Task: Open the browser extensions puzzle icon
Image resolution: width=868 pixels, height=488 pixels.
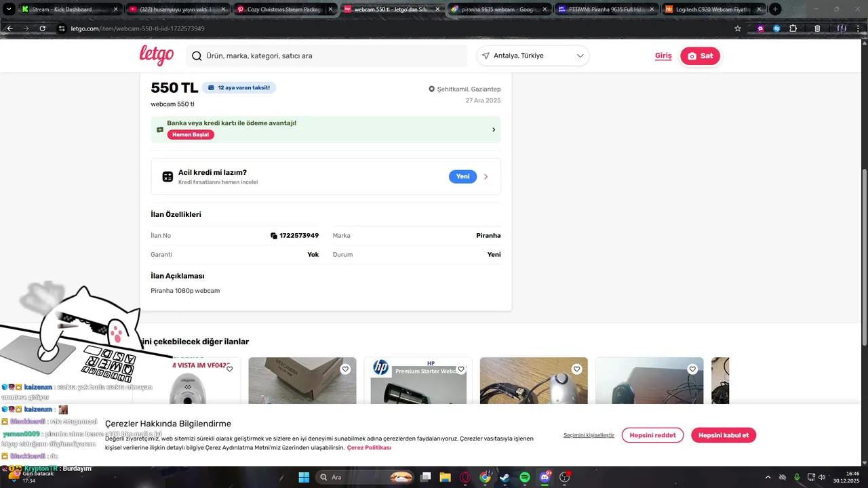Action: 793,28
